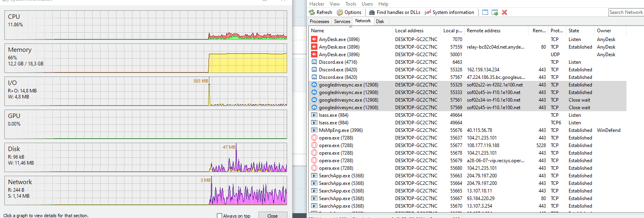The height and width of the screenshot is (218, 644).
Task: Click the Refresh toolbar icon
Action: click(312, 12)
